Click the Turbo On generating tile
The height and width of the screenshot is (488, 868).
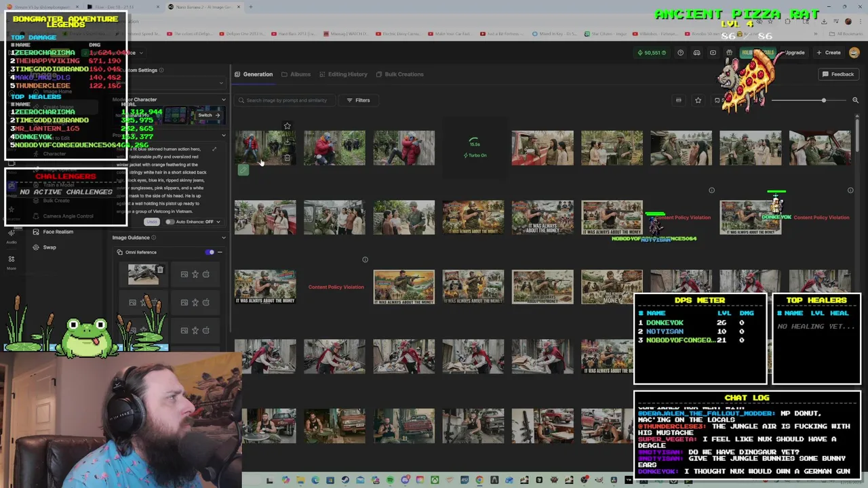click(x=473, y=148)
